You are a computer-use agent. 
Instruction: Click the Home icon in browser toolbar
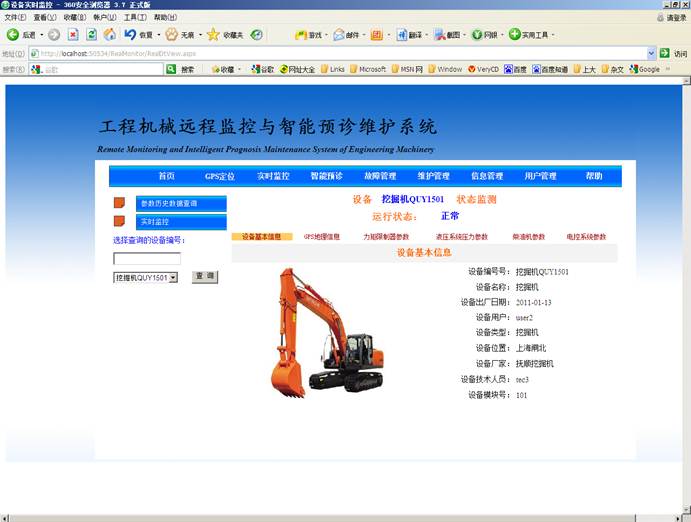[x=109, y=35]
